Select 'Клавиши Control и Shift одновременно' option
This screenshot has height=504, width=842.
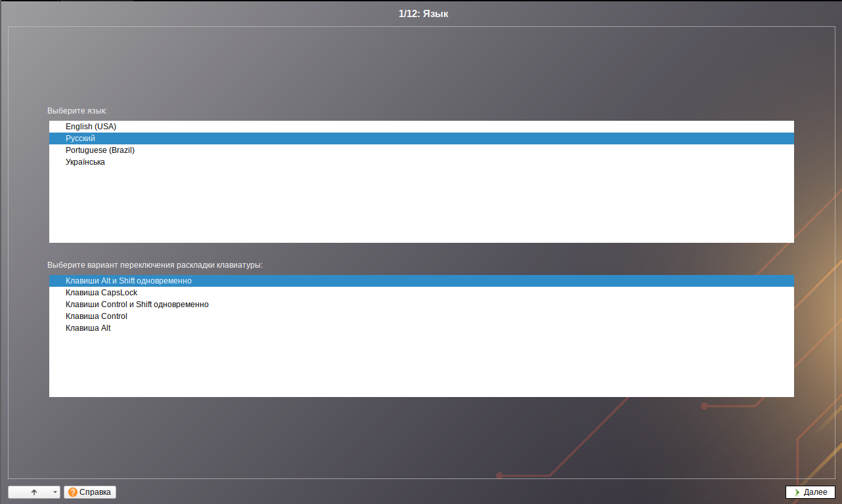pyautogui.click(x=137, y=304)
